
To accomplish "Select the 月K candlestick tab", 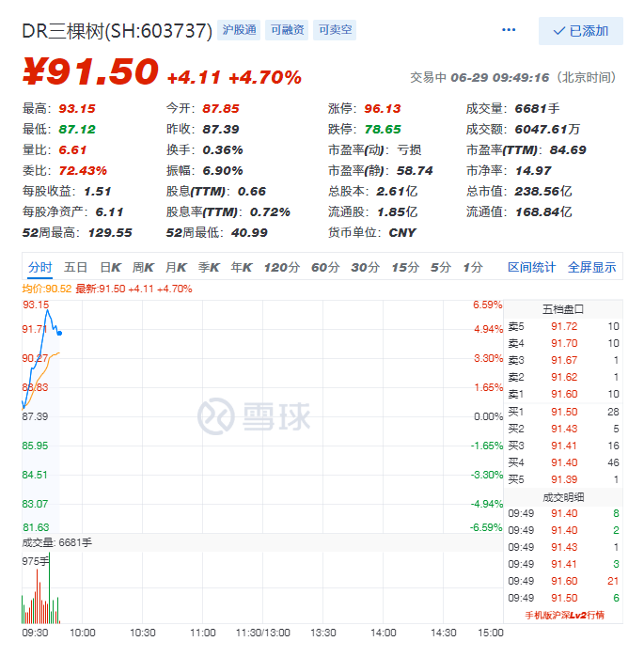I will pos(176,268).
